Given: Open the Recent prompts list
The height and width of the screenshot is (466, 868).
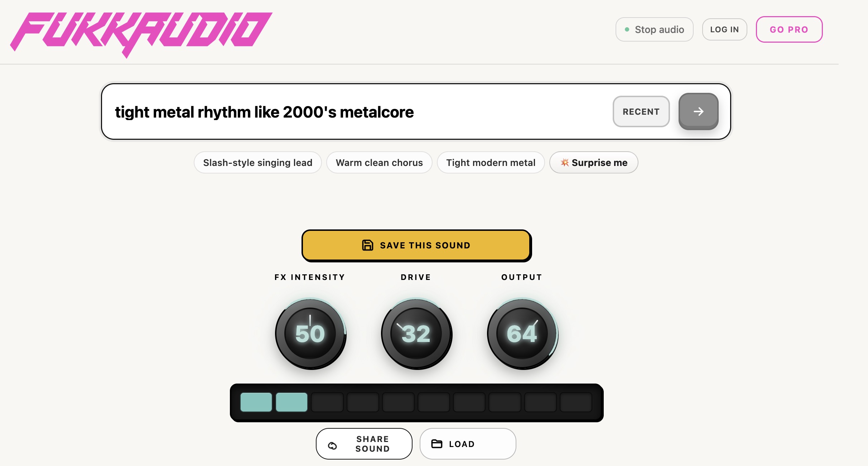Looking at the screenshot, I should [x=641, y=111].
